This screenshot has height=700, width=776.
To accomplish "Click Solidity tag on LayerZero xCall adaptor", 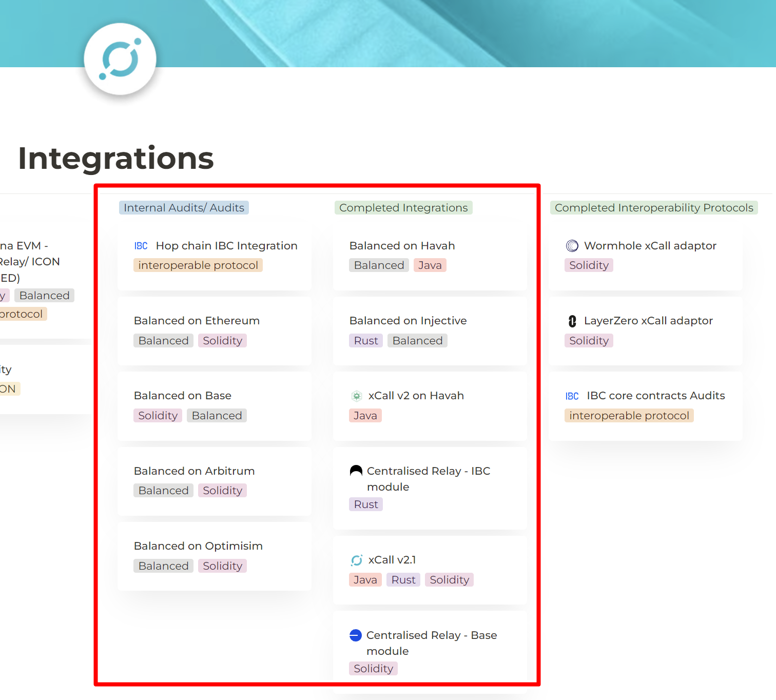I will coord(589,341).
